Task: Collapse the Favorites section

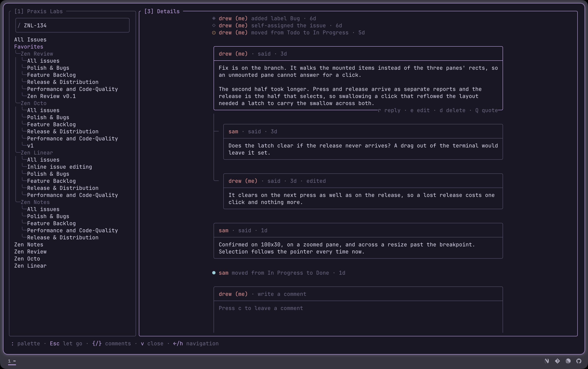Action: pyautogui.click(x=28, y=47)
